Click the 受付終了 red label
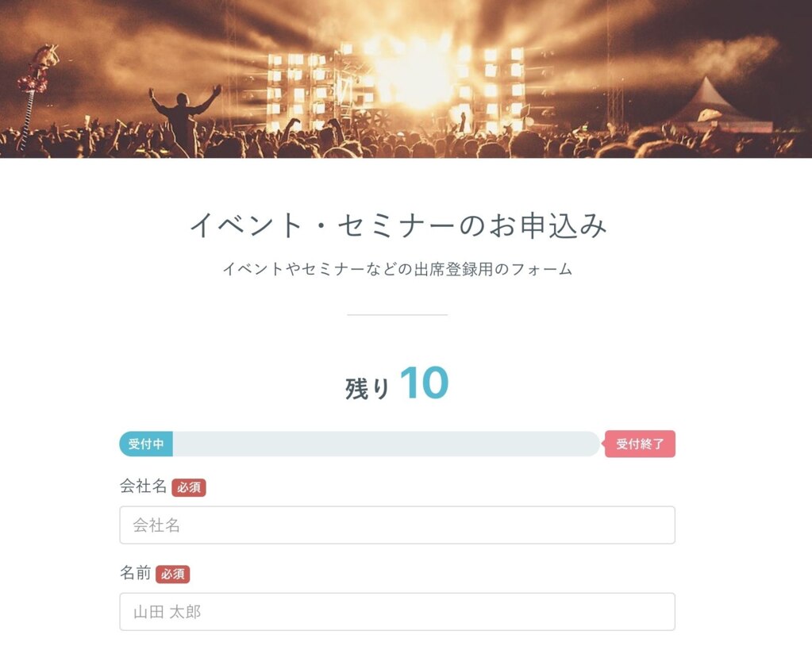This screenshot has width=812, height=650. tap(640, 444)
